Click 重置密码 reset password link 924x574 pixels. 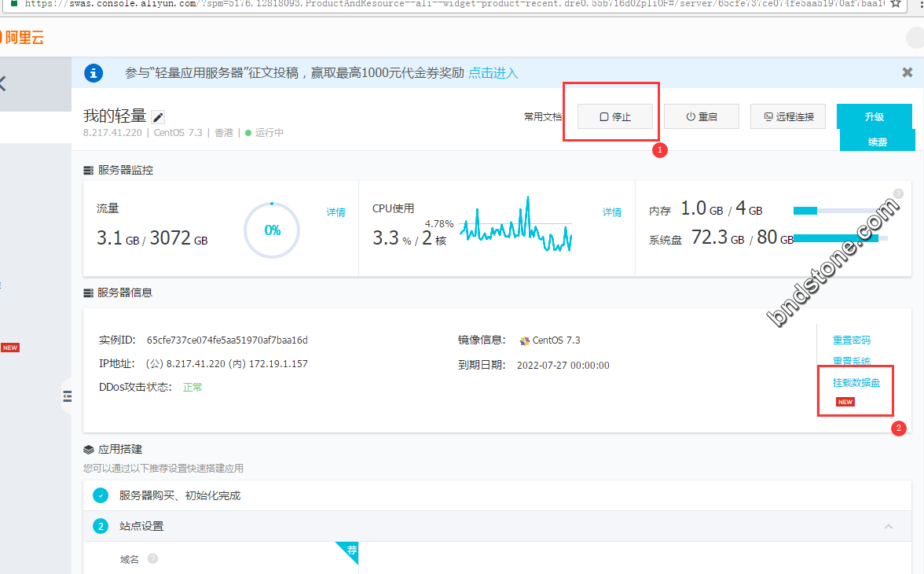[852, 340]
